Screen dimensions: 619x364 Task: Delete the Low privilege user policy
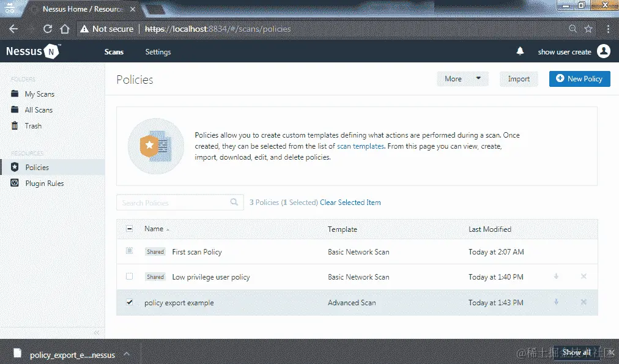point(584,277)
